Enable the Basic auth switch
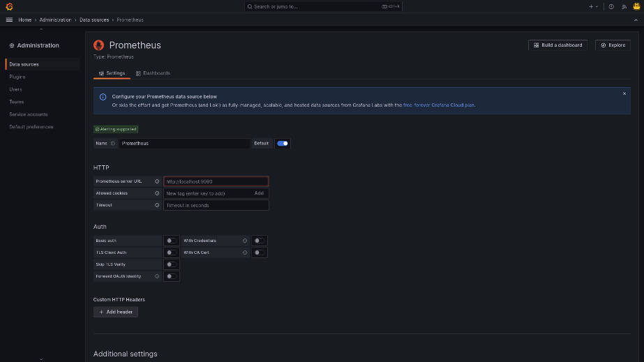Image resolution: width=644 pixels, height=362 pixels. pos(171,241)
